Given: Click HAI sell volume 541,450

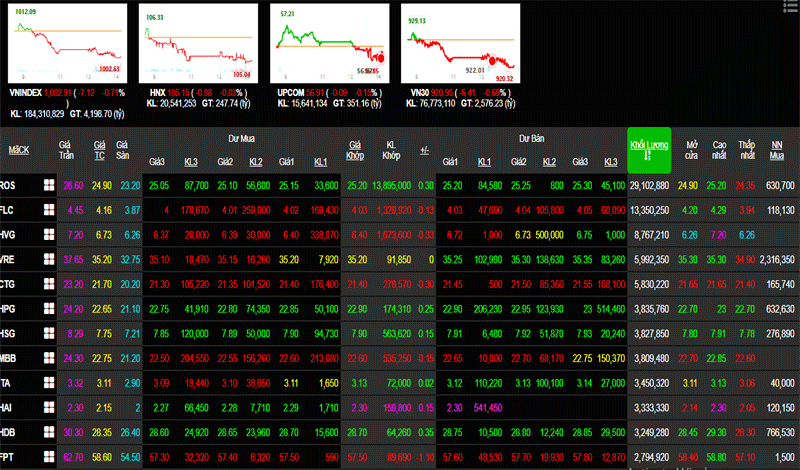Looking at the screenshot, I should coord(488,407).
